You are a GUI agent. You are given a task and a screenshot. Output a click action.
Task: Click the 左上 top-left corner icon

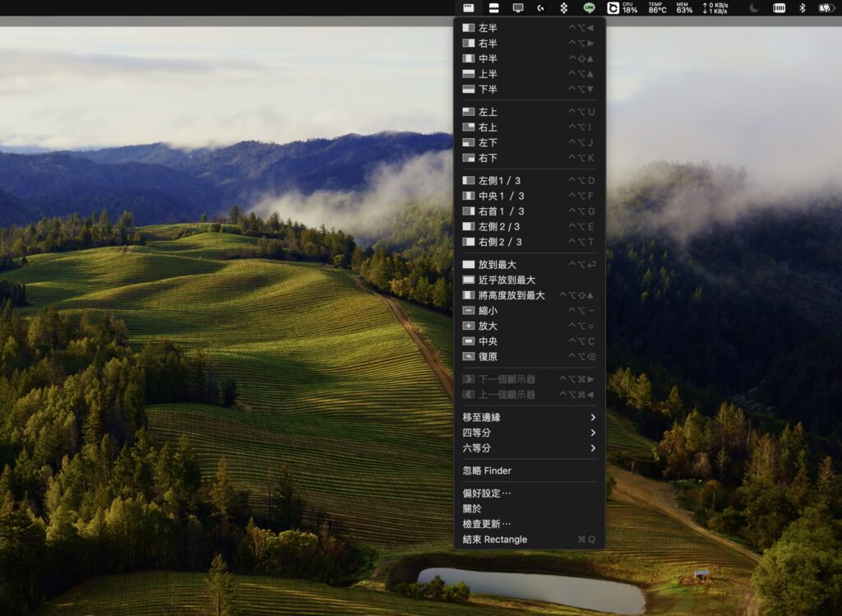pos(469,112)
